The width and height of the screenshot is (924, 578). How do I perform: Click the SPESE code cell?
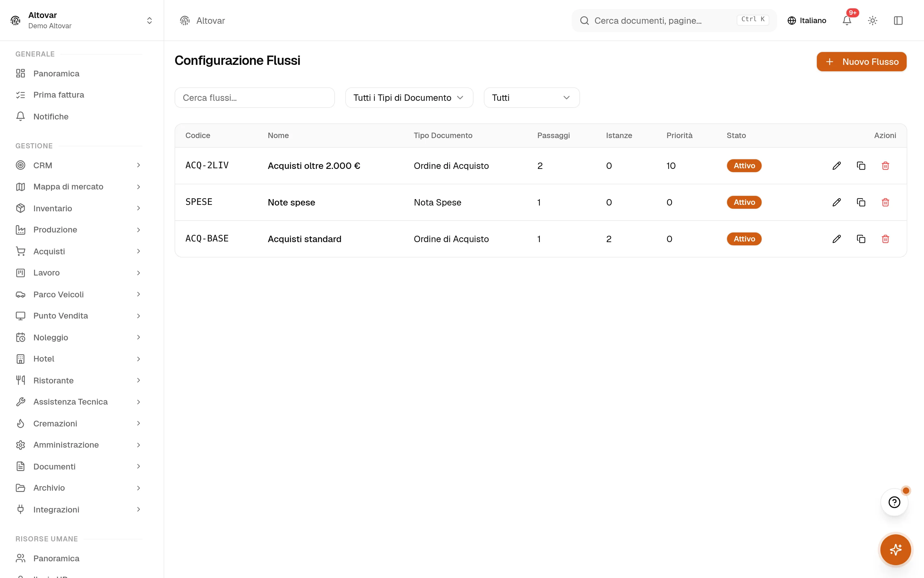click(x=199, y=202)
